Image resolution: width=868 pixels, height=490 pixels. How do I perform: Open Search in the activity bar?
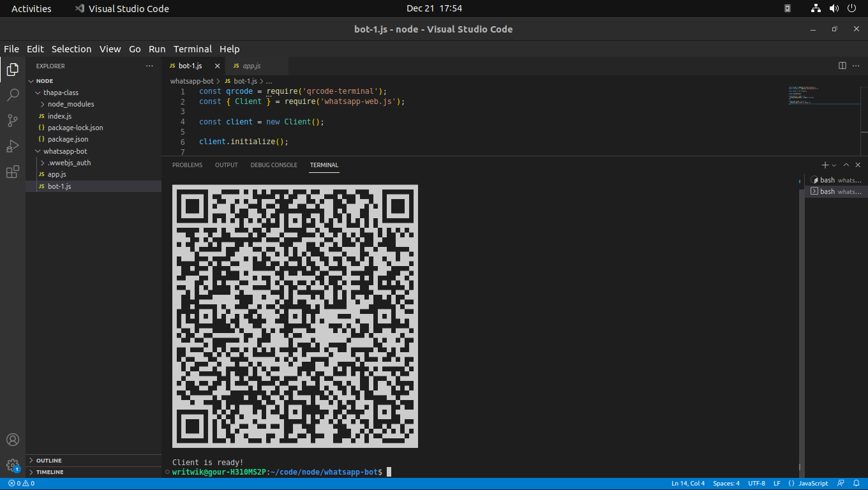point(13,94)
